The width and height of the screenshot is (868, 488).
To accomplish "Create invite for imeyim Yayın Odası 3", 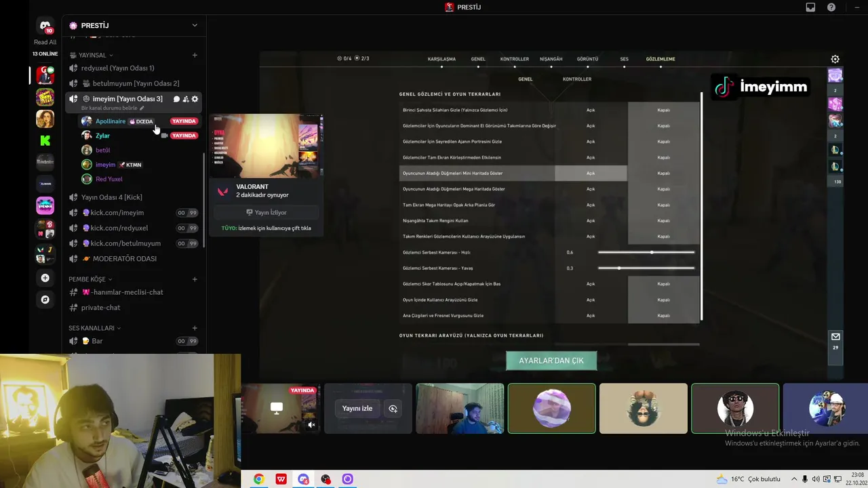I will (x=186, y=99).
